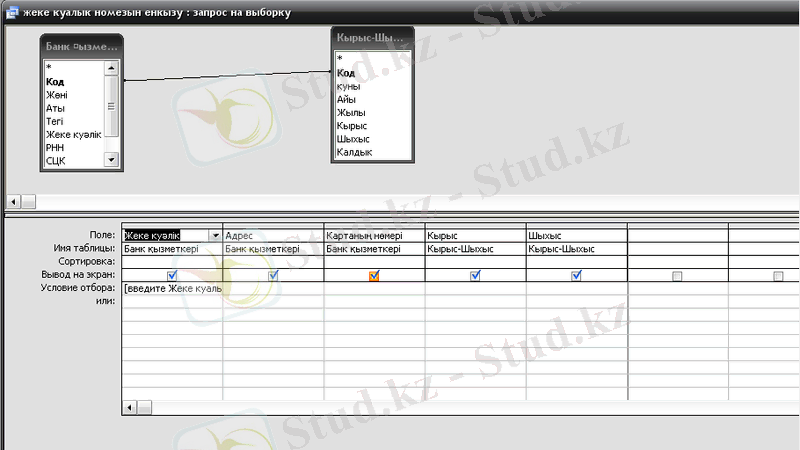This screenshot has width=800, height=450.
Task: Select Аты field in Банк қызметкері table
Action: [55, 108]
